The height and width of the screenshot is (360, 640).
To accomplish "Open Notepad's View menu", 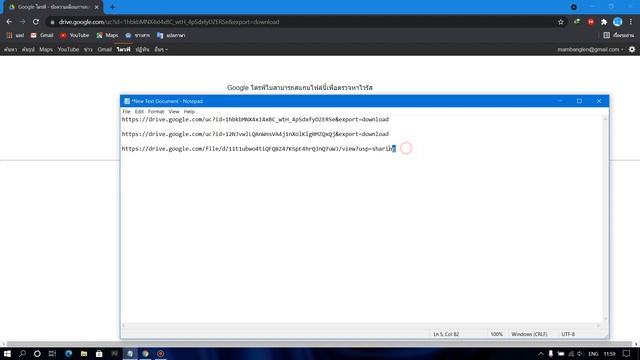I will pyautogui.click(x=174, y=111).
